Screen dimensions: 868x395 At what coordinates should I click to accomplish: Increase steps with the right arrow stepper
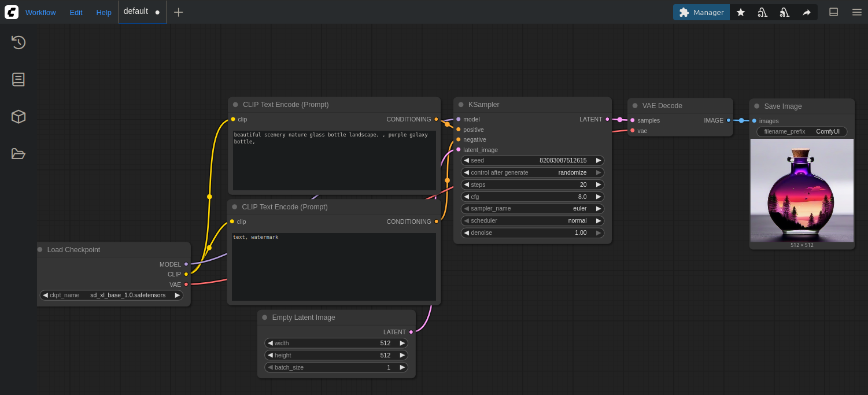599,184
